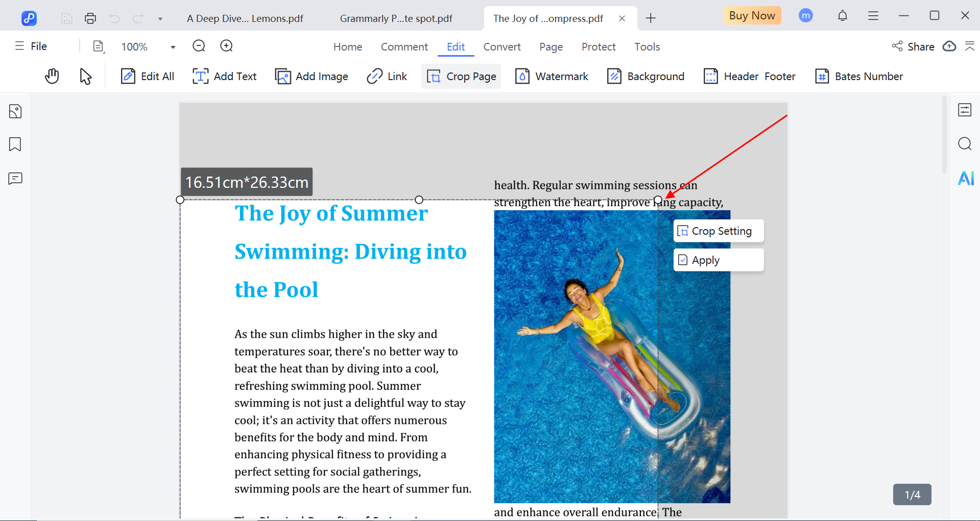Collapse the ribbon toolbar
Screen dimensions: 980x521
pyautogui.click(x=969, y=46)
